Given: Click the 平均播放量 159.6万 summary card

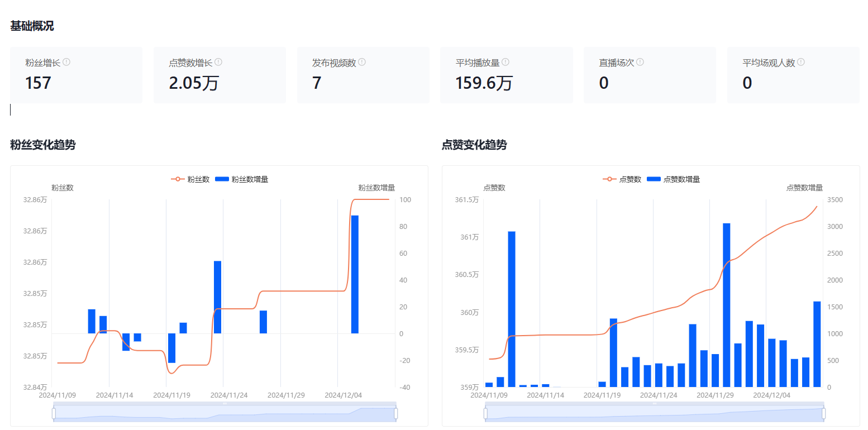Looking at the screenshot, I should tap(506, 75).
